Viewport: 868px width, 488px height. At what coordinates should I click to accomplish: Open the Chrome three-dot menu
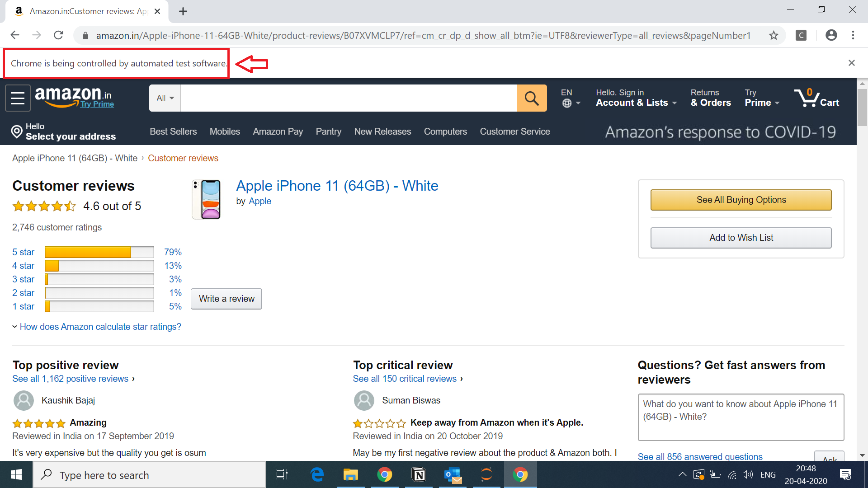(853, 35)
